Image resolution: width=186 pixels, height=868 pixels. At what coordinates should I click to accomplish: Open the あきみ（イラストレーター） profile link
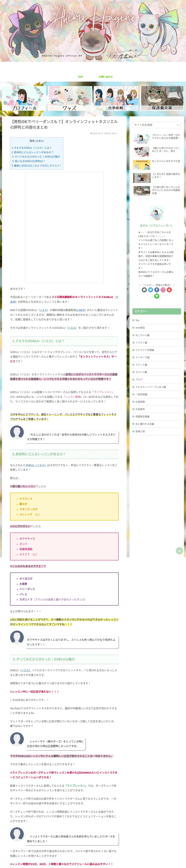157,225
